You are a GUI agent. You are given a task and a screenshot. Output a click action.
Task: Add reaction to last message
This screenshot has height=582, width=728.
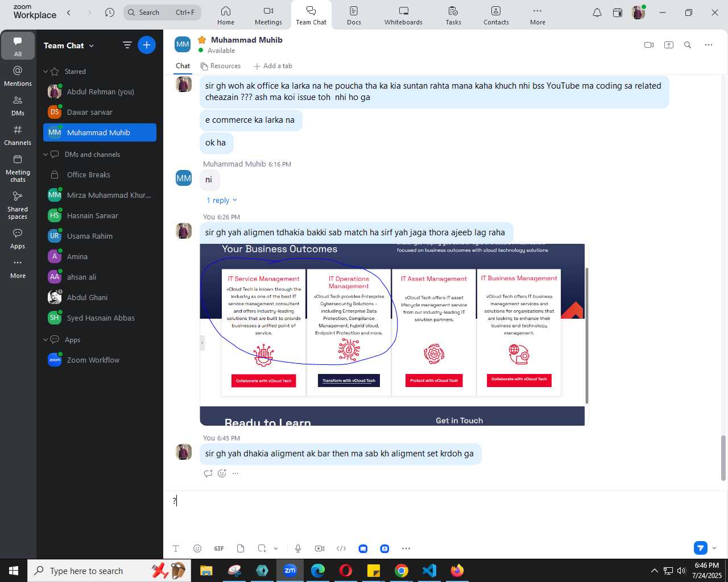222,473
